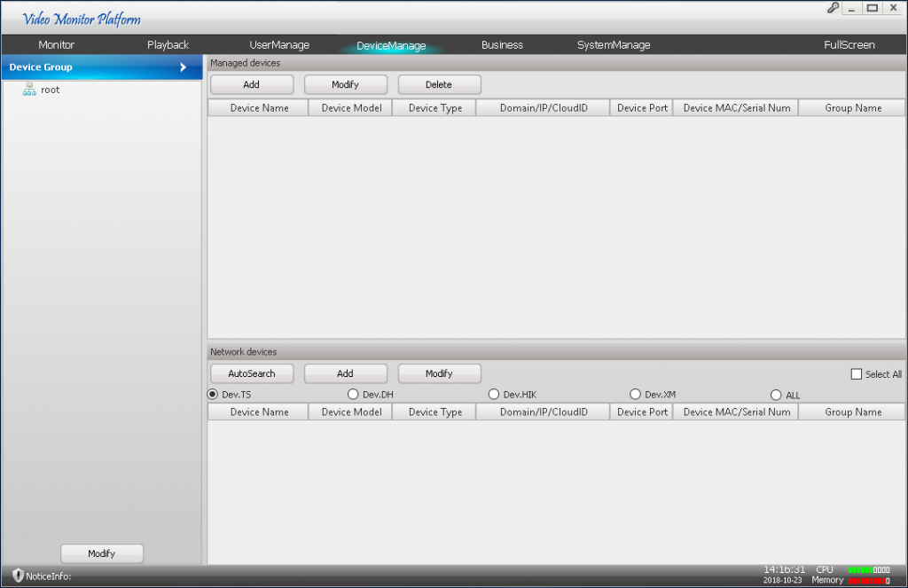Click Modify at bottom of Device Group panel

point(101,553)
